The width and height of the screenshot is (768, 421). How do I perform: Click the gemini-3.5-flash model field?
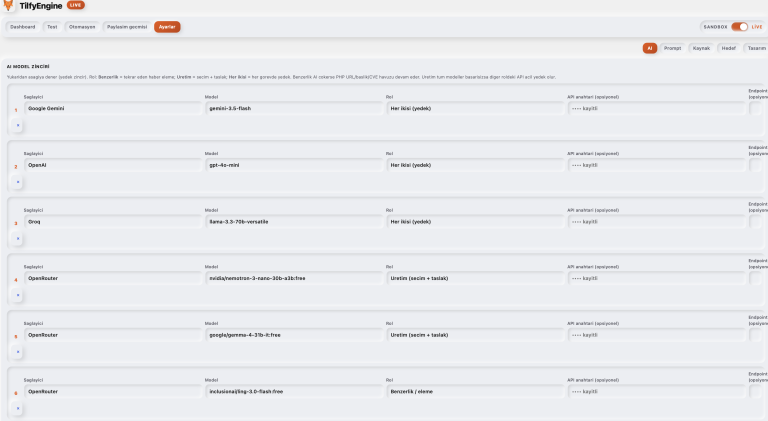coord(294,108)
